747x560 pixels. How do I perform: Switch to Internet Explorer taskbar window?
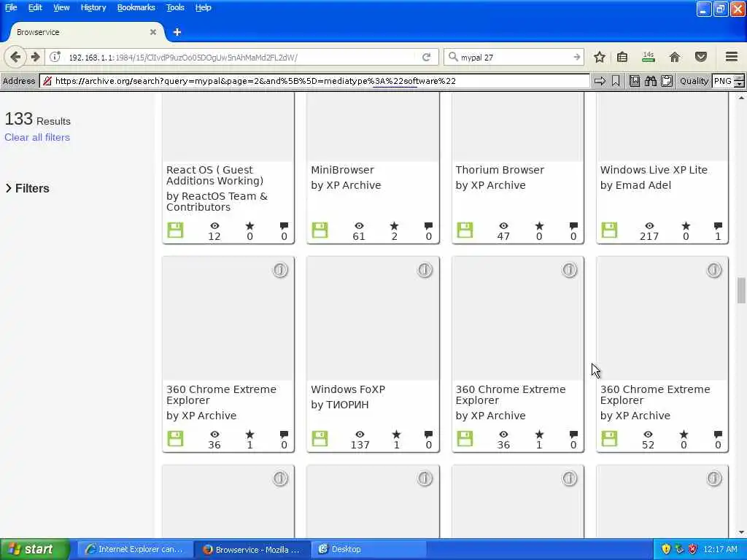point(135,549)
